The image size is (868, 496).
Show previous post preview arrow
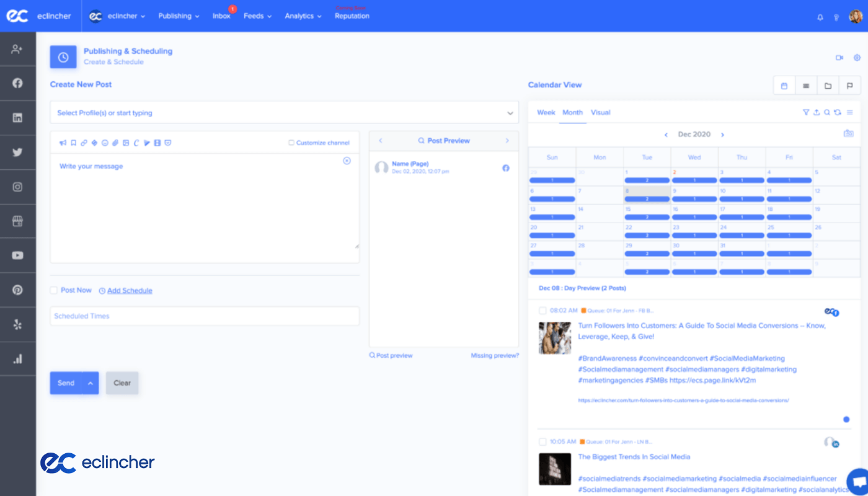point(381,141)
